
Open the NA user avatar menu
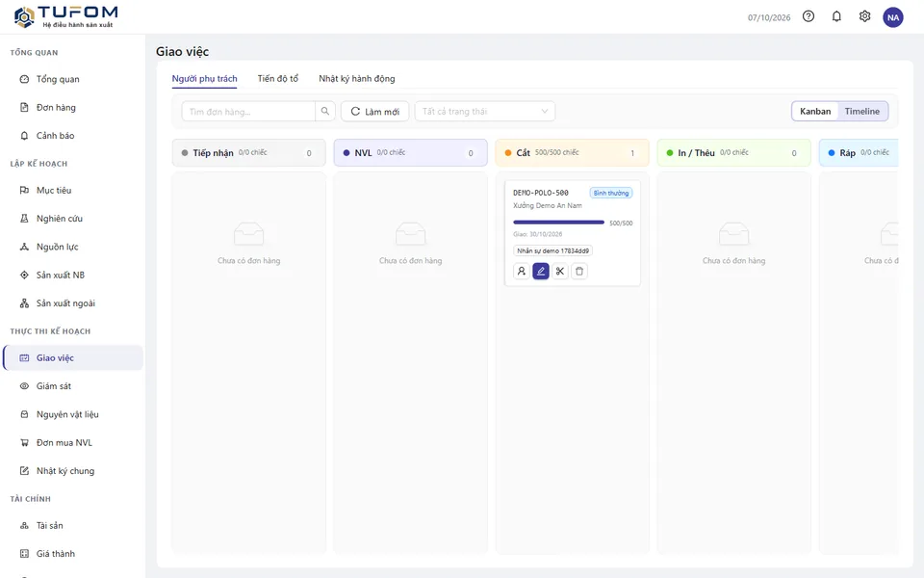tap(893, 17)
